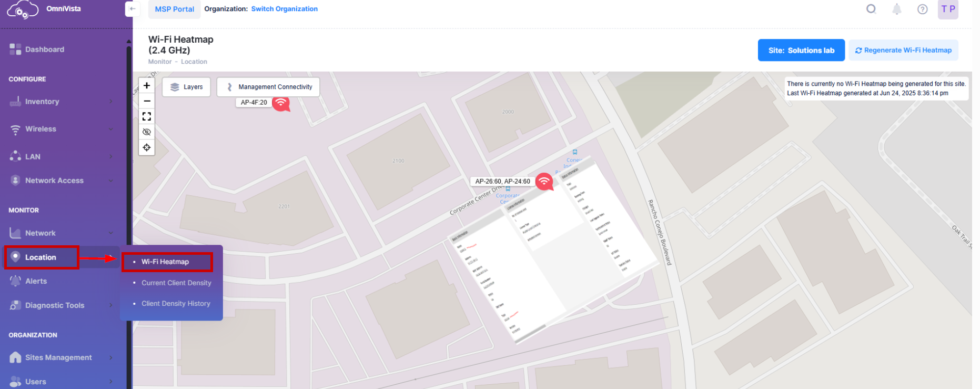Click the AP-4F:20 access point marker
This screenshot has width=980, height=389.
tap(281, 103)
